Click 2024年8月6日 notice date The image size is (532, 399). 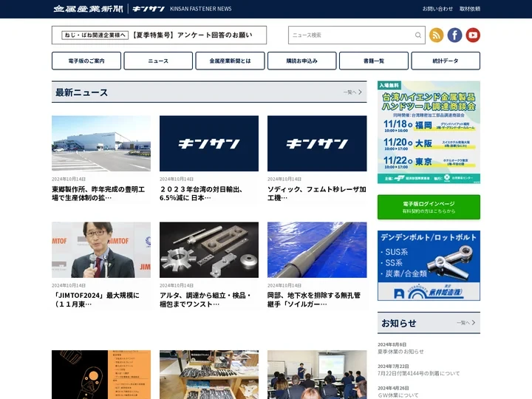(x=392, y=344)
